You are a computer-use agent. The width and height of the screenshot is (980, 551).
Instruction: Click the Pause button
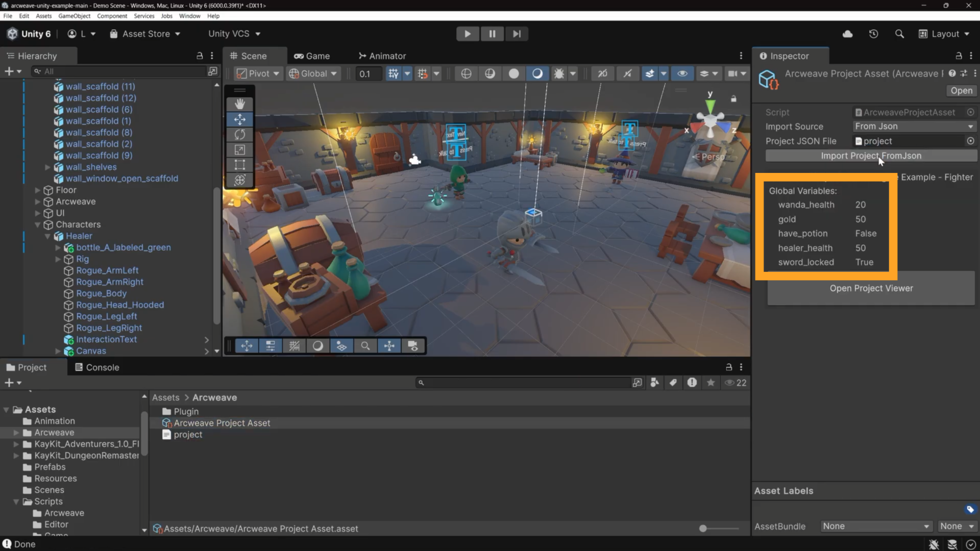[x=492, y=34]
